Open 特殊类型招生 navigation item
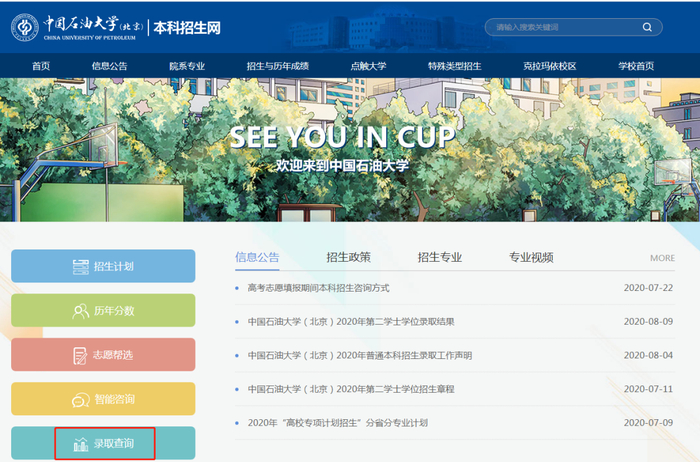The height and width of the screenshot is (462, 700). click(454, 66)
